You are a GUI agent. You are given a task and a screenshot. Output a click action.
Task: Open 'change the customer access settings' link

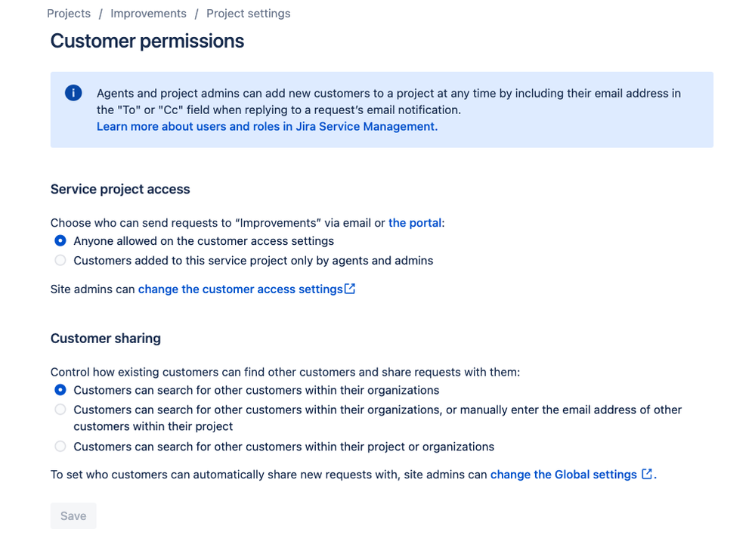click(240, 289)
